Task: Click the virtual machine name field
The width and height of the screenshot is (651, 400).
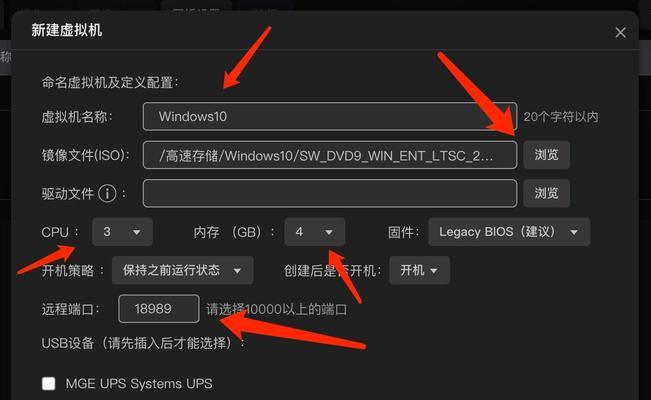Action: 330,117
